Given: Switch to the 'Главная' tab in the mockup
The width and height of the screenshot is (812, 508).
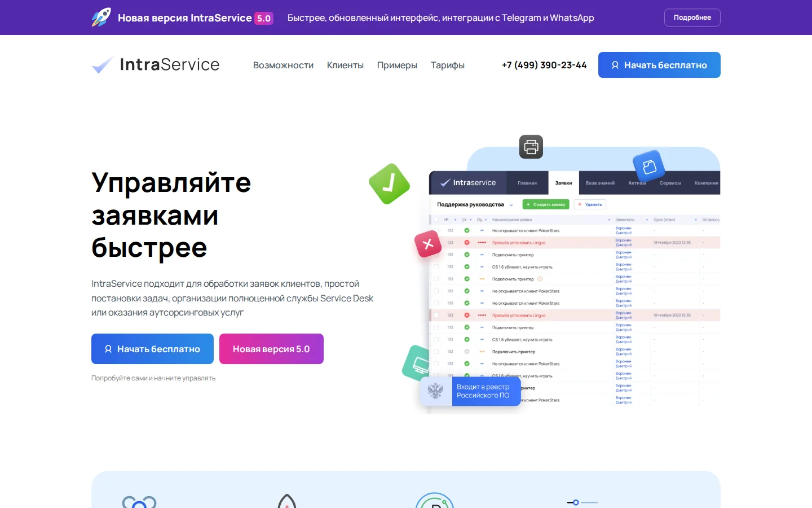Looking at the screenshot, I should point(527,183).
